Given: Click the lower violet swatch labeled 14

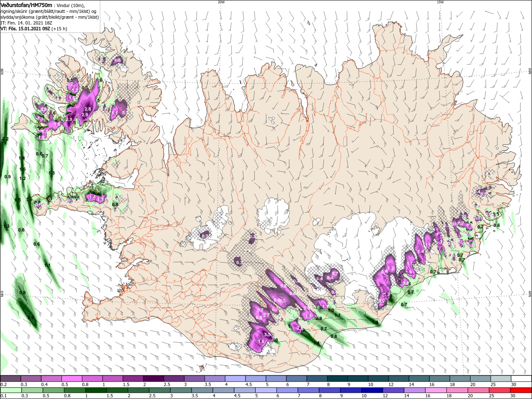Looking at the screenshot, I should click(414, 390).
